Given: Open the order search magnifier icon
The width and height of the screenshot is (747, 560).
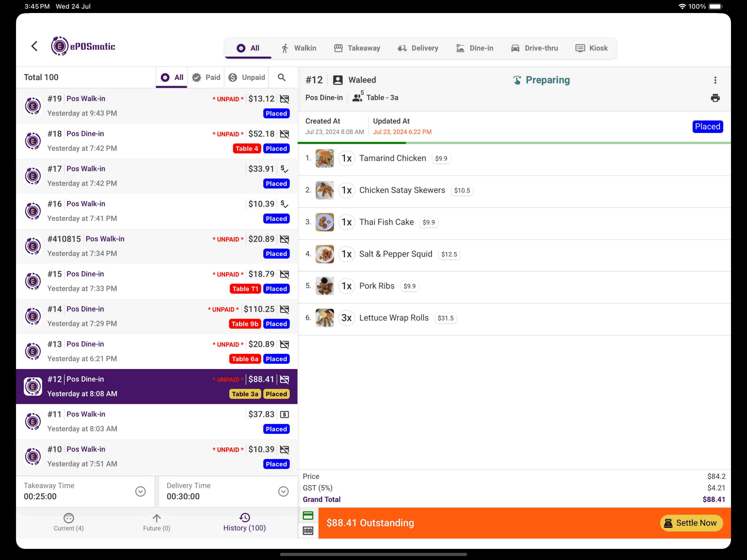Looking at the screenshot, I should point(282,77).
